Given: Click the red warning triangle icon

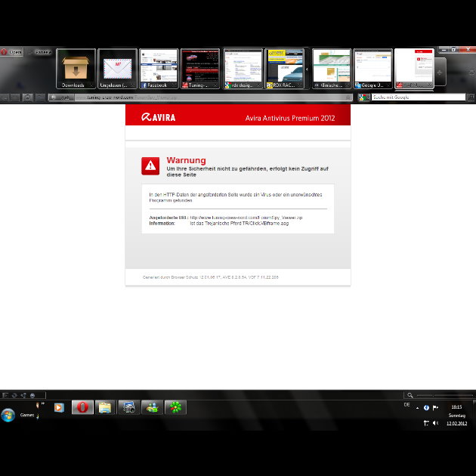Looking at the screenshot, I should [x=150, y=165].
